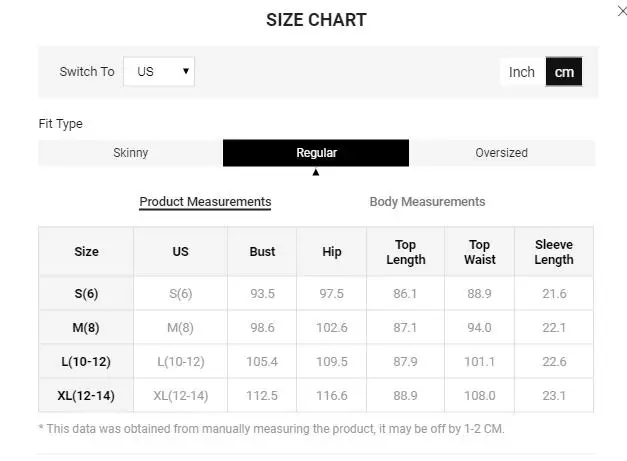The height and width of the screenshot is (461, 627).
Task: Close the size chart dialog
Action: coord(622,10)
